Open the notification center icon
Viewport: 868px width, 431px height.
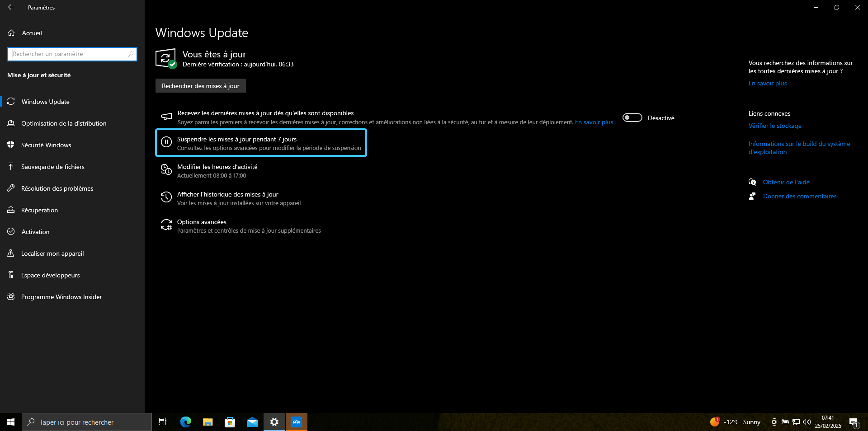tap(854, 423)
